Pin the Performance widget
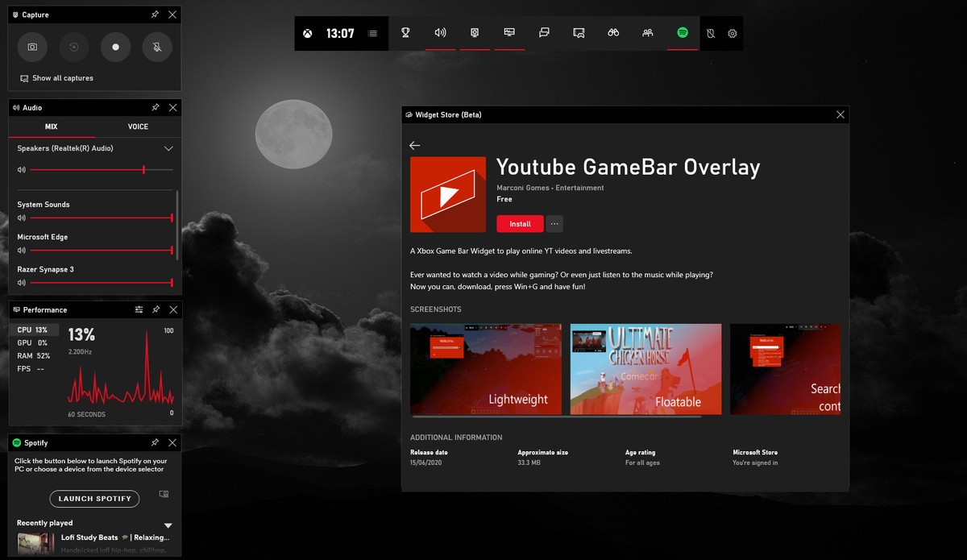The height and width of the screenshot is (560, 967). 156,309
